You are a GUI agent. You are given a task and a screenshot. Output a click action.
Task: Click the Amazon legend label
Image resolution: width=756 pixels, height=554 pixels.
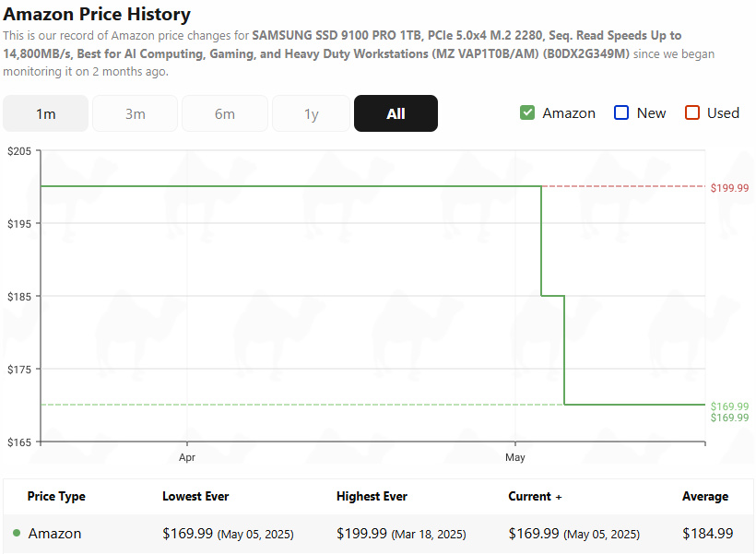[569, 113]
